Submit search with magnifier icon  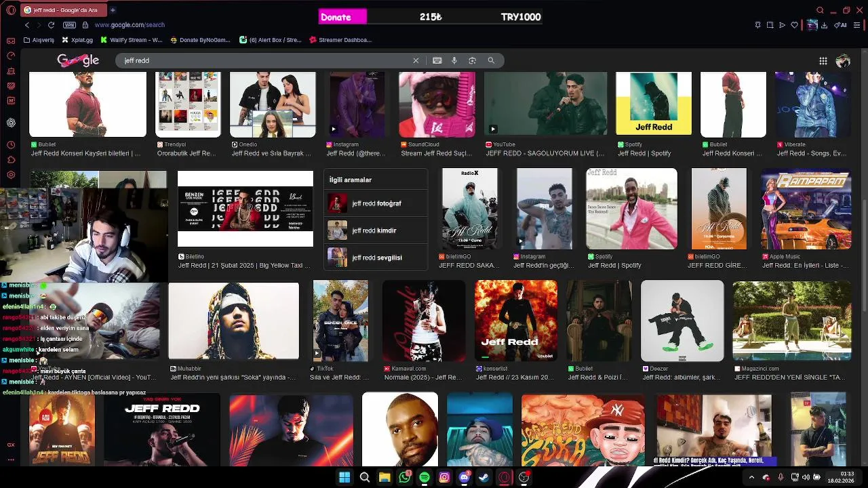(491, 60)
